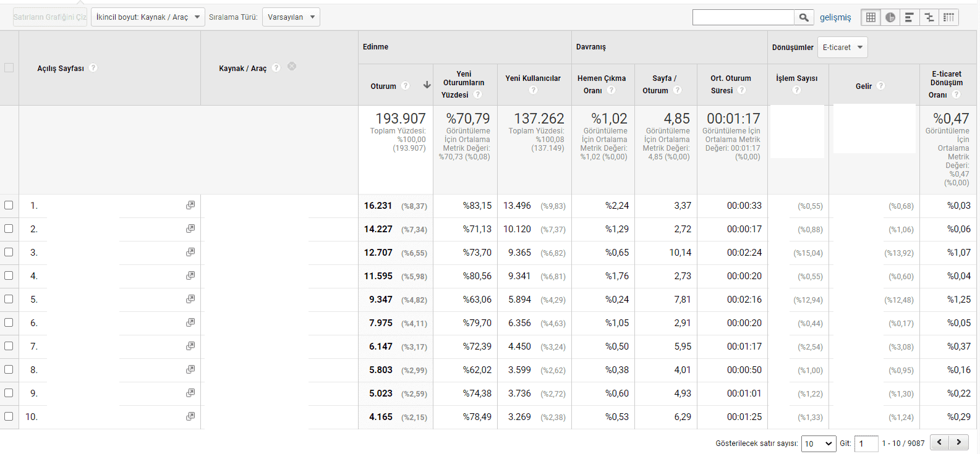The image size is (980, 454).
Task: Select the performance bar view icon
Action: (909, 17)
